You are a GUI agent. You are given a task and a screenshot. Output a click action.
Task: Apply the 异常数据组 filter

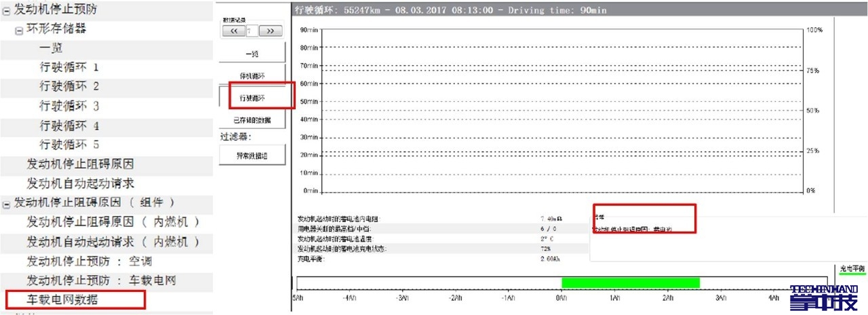[252, 155]
